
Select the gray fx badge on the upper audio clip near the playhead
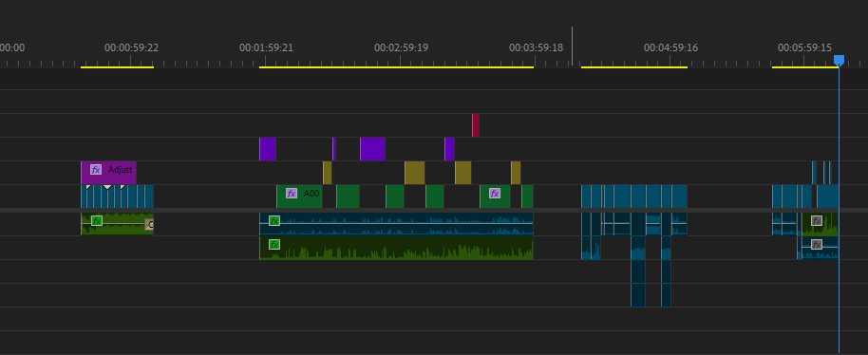817,220
